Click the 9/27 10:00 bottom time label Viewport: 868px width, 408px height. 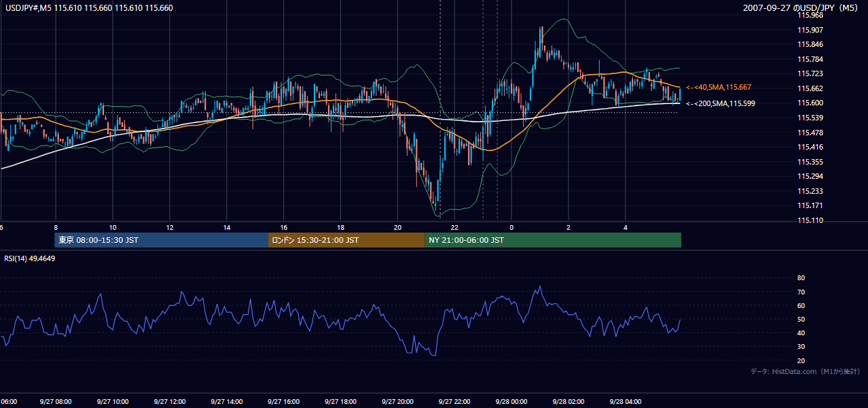pyautogui.click(x=112, y=402)
